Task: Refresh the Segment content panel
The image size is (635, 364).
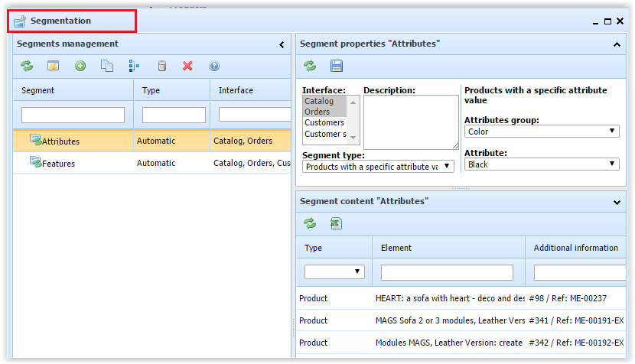Action: [x=310, y=223]
